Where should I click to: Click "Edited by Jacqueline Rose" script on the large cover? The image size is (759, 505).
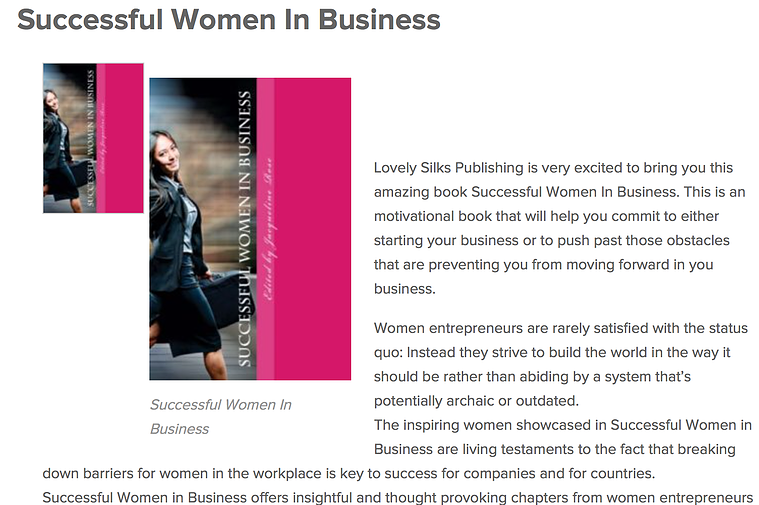tap(269, 229)
